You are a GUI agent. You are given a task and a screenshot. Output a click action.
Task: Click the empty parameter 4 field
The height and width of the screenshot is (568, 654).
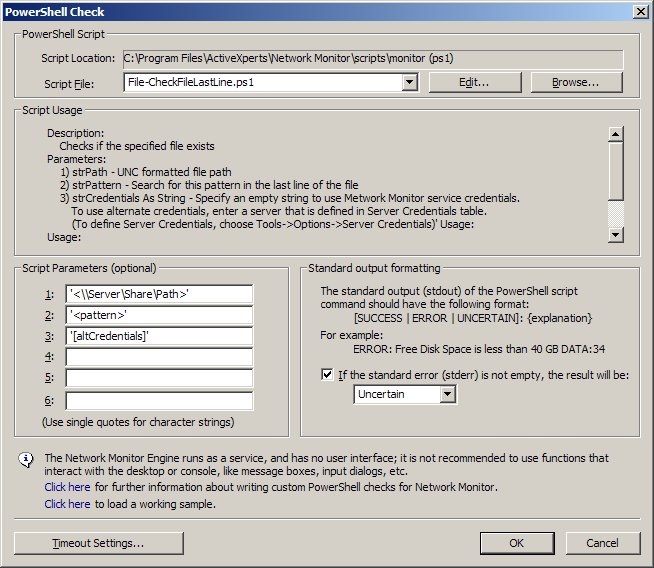(x=159, y=357)
